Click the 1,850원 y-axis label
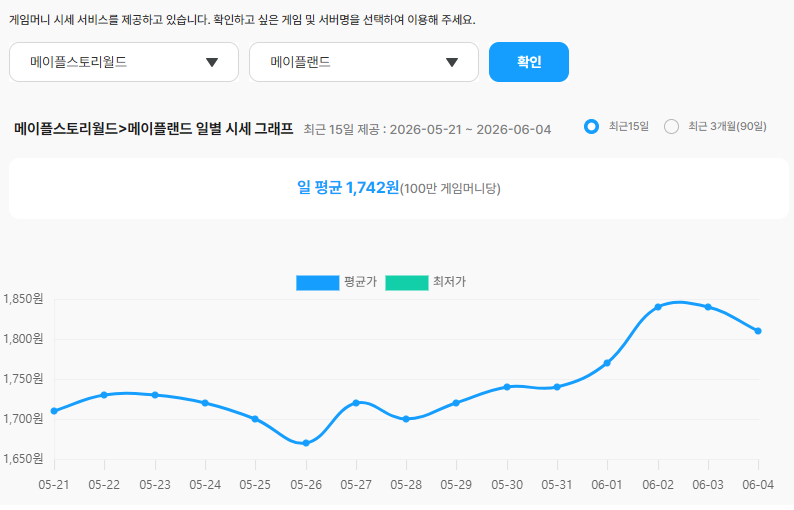 click(x=23, y=299)
